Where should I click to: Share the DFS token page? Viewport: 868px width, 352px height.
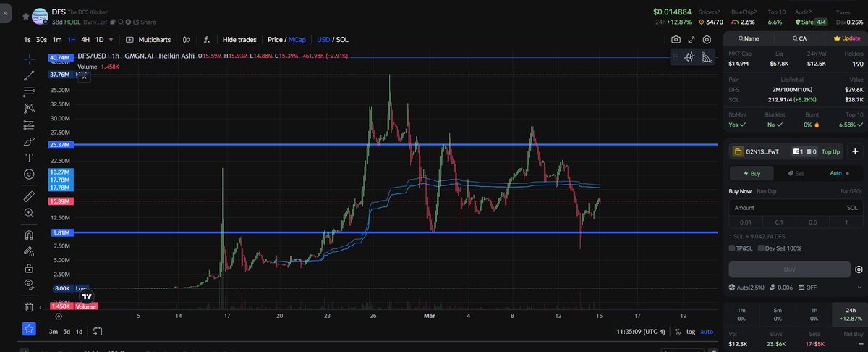coord(144,22)
